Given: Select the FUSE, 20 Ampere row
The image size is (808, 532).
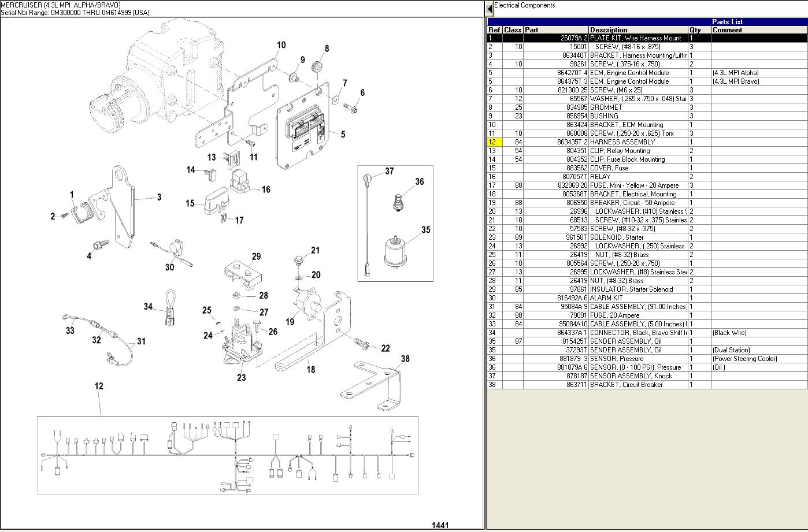Looking at the screenshot, I should [x=647, y=315].
